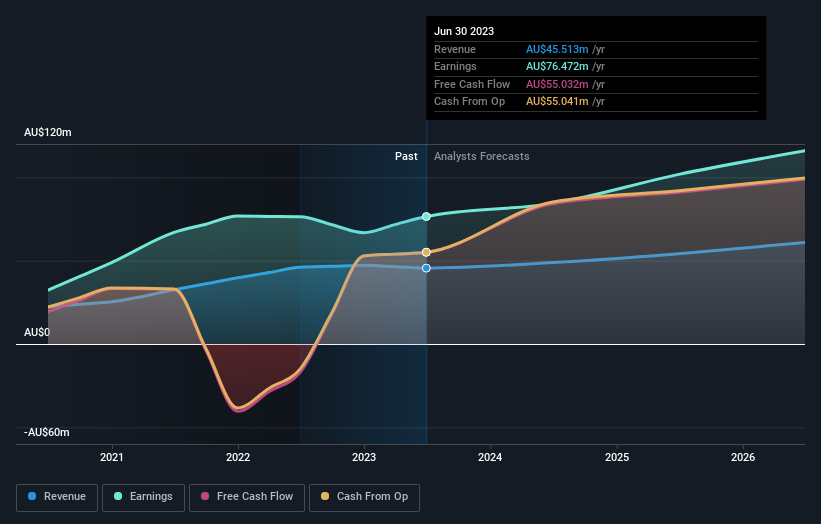This screenshot has width=821, height=524.
Task: Click the 2021 axis label
Action: tap(112, 457)
